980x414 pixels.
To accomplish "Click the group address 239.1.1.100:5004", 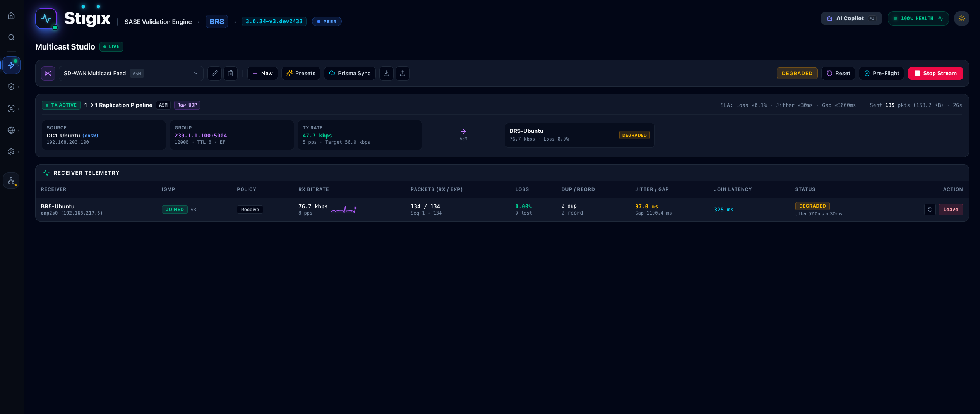I will point(200,136).
